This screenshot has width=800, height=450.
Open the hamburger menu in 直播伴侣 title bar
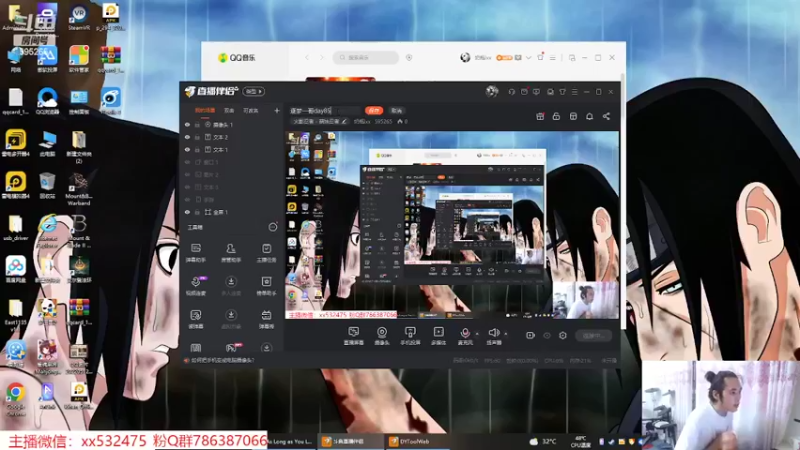pos(574,92)
